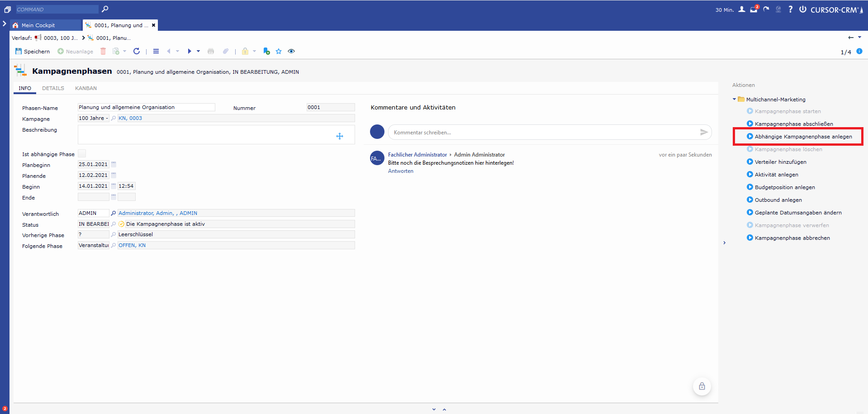Open the history dropdown beside back arrow

[x=859, y=38]
